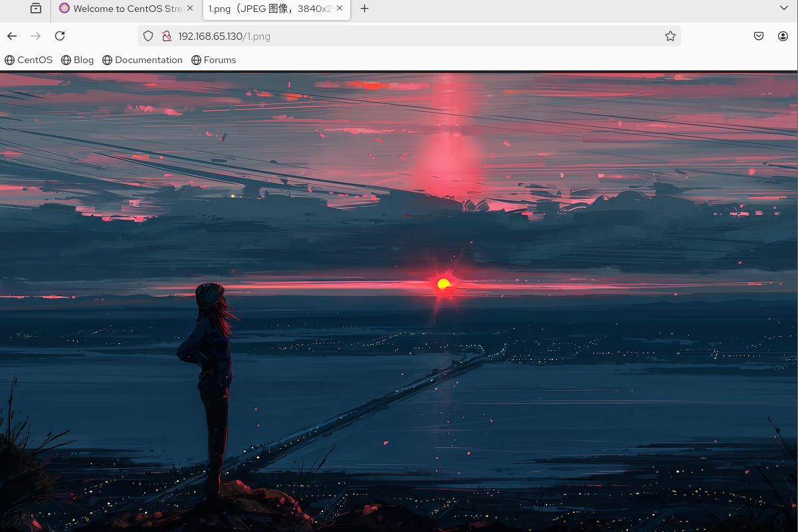798x532 pixels.
Task: Open the tracking protection shield icon
Action: tap(148, 36)
